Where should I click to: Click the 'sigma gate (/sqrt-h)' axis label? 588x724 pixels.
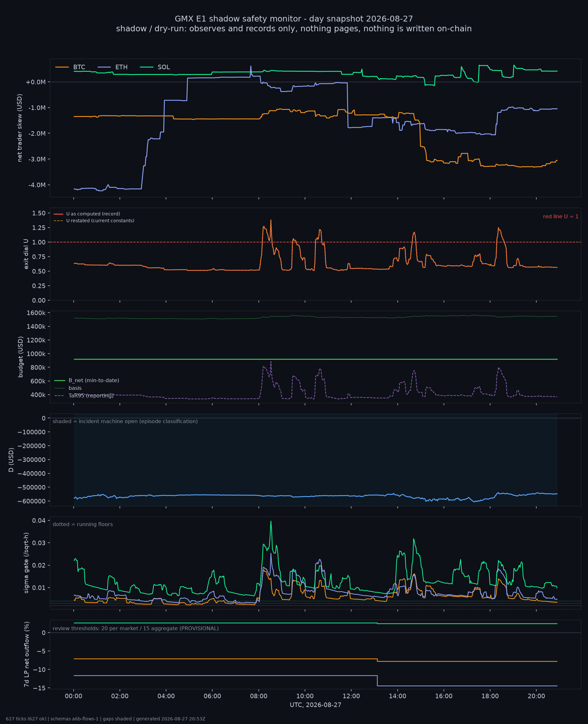tap(26, 563)
